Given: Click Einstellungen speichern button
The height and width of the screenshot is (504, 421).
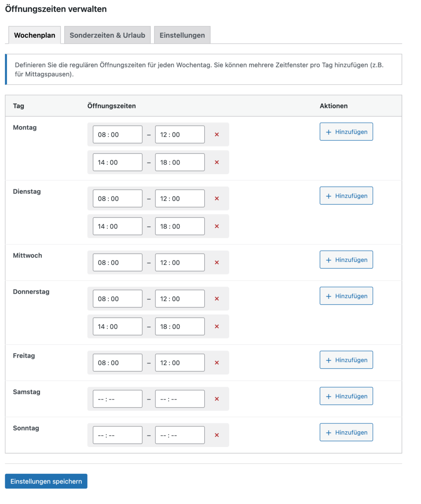Looking at the screenshot, I should point(46,481).
